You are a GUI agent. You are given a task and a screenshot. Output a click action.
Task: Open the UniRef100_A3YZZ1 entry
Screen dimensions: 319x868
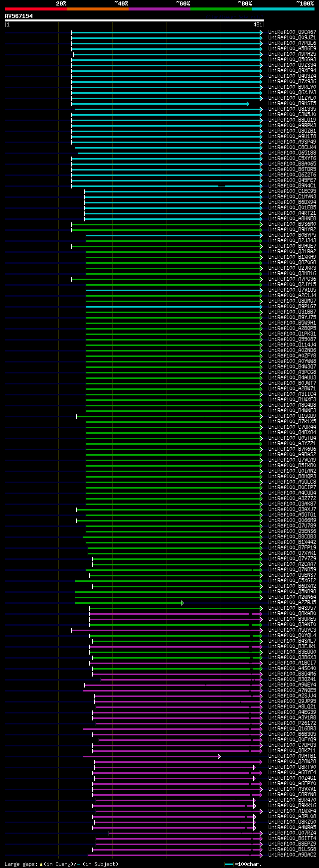292,444
